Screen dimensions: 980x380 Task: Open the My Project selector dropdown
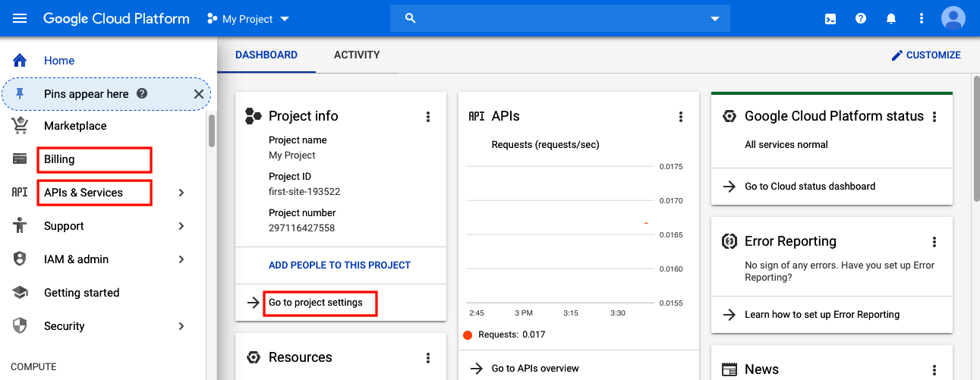[x=248, y=19]
